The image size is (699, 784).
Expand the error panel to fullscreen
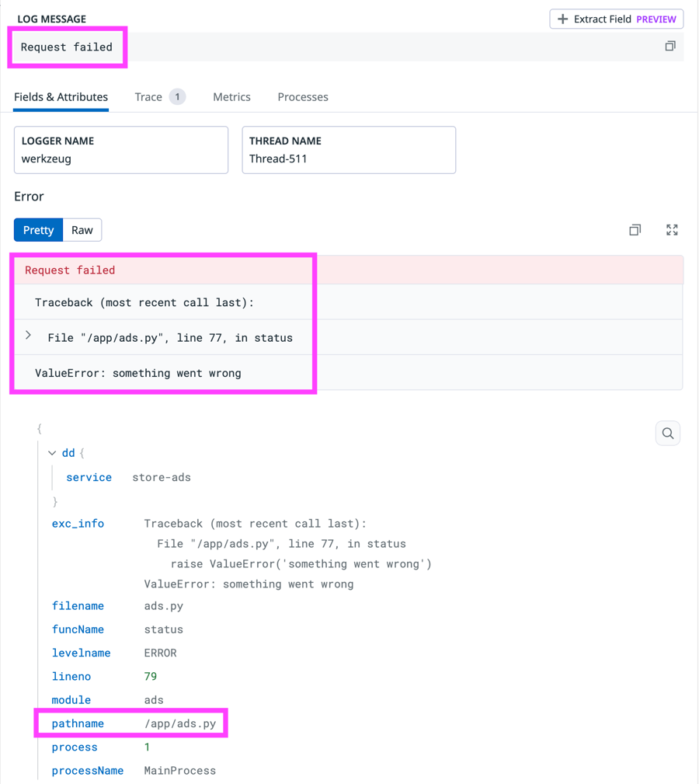pos(671,229)
